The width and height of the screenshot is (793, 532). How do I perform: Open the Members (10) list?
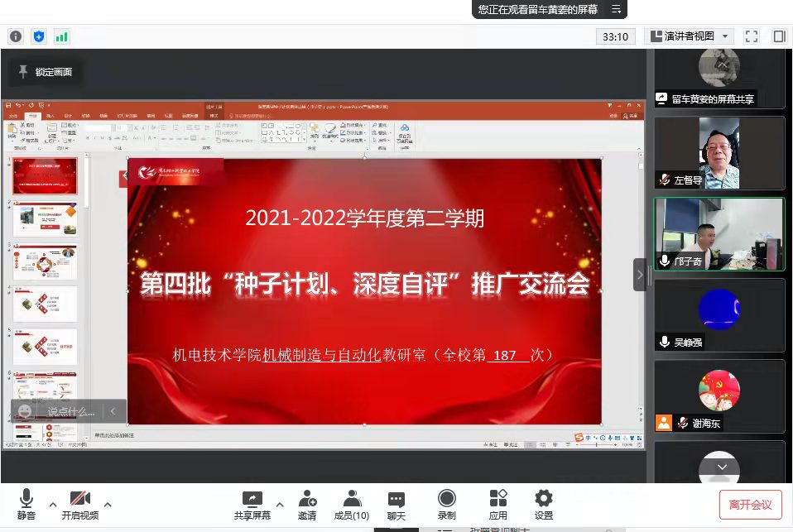pos(351,505)
